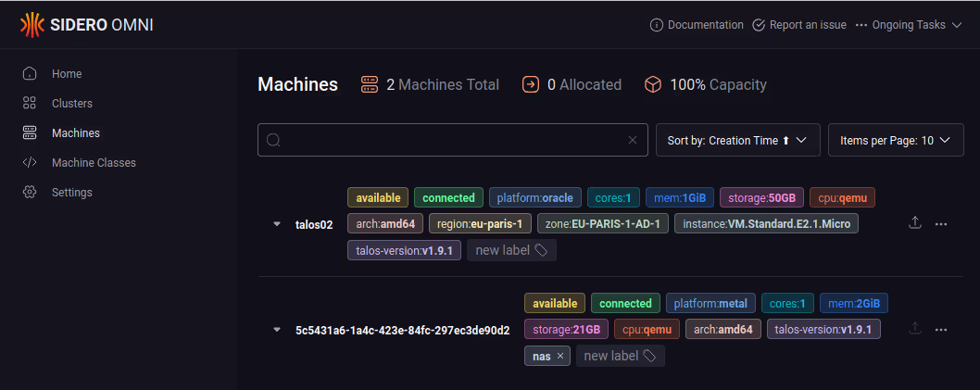Image resolution: width=980 pixels, height=390 pixels.
Task: Open the Sort by Creation Time dropdown
Action: coord(737,140)
